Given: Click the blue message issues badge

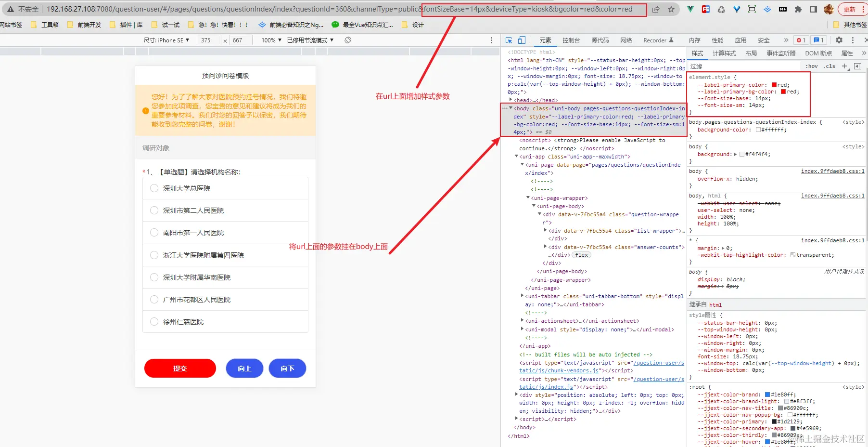Looking at the screenshot, I should coord(818,40).
